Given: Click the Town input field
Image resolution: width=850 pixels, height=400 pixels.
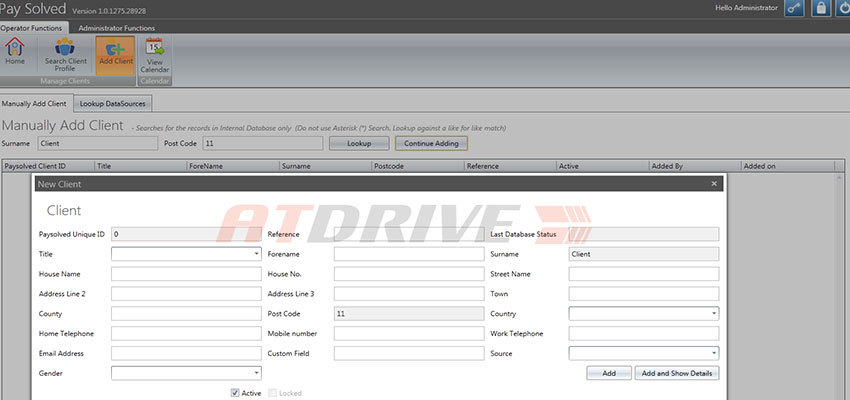Looking at the screenshot, I should pyautogui.click(x=643, y=294).
